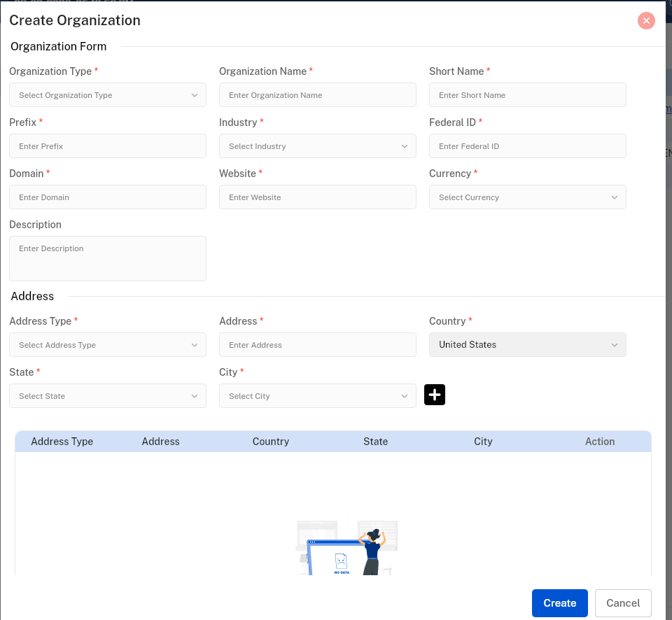
Task: Close the Create Organization dialog
Action: 646,20
